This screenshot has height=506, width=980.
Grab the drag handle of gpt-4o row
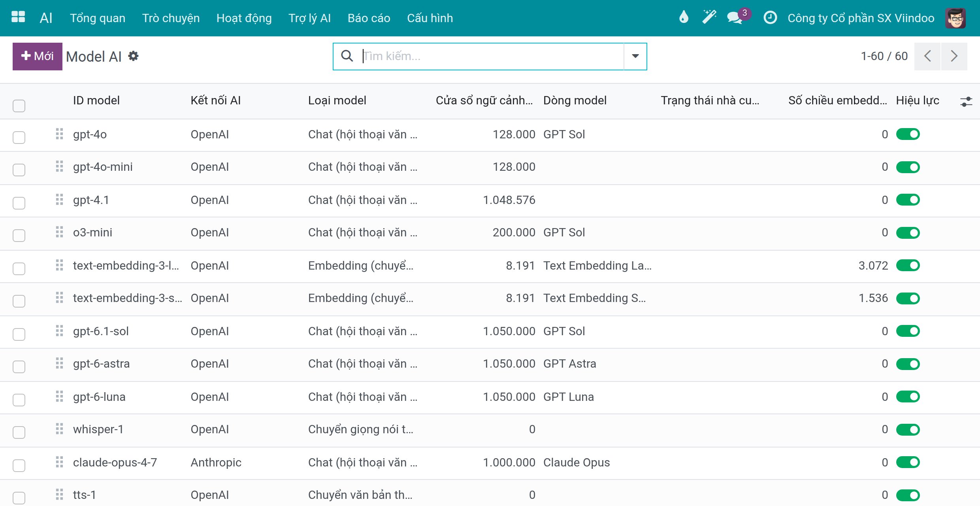(59, 134)
